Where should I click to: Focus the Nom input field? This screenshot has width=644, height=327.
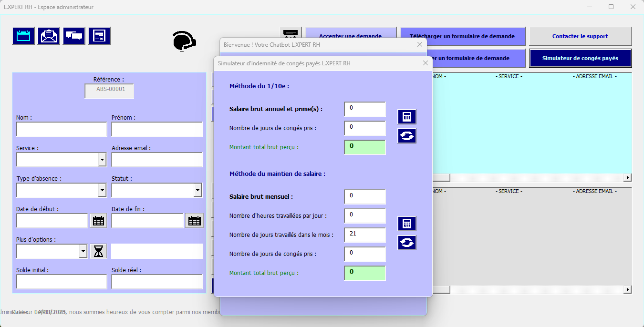(62, 129)
